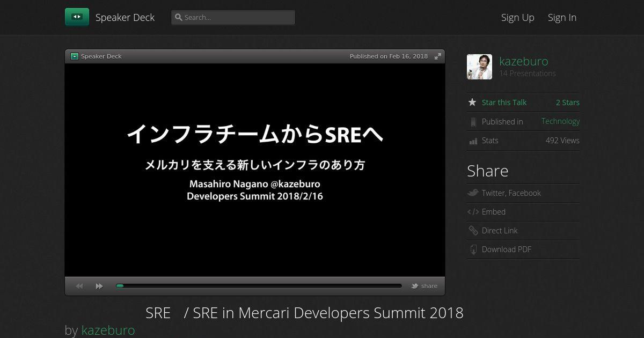Open the Embed option
The image size is (644, 338).
click(x=493, y=212)
